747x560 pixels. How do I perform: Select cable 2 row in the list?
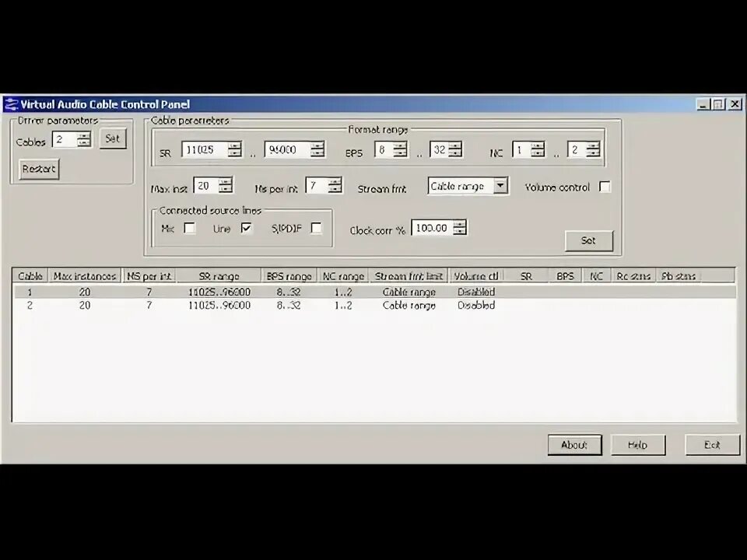pos(374,305)
